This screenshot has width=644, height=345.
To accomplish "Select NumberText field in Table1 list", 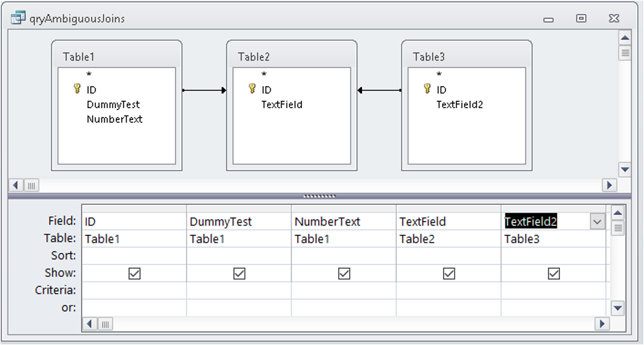I will pyautogui.click(x=114, y=119).
